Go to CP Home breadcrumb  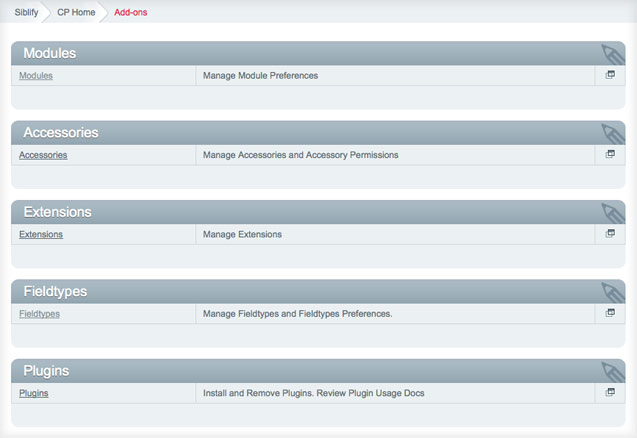76,12
